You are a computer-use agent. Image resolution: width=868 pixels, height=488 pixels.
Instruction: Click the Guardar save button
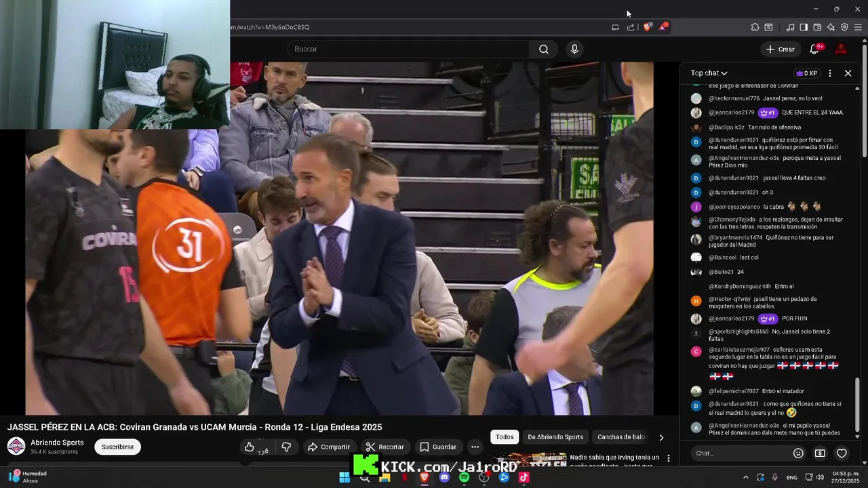point(437,447)
